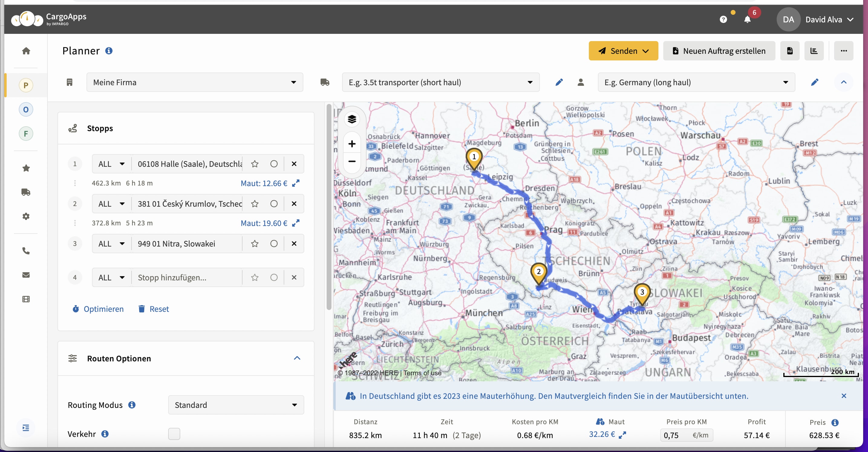Image resolution: width=868 pixels, height=452 pixels.
Task: Open the home icon in the sidebar
Action: (26, 51)
